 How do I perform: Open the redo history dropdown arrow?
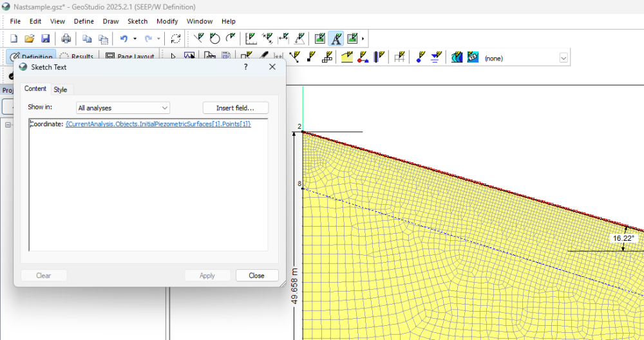coord(158,39)
